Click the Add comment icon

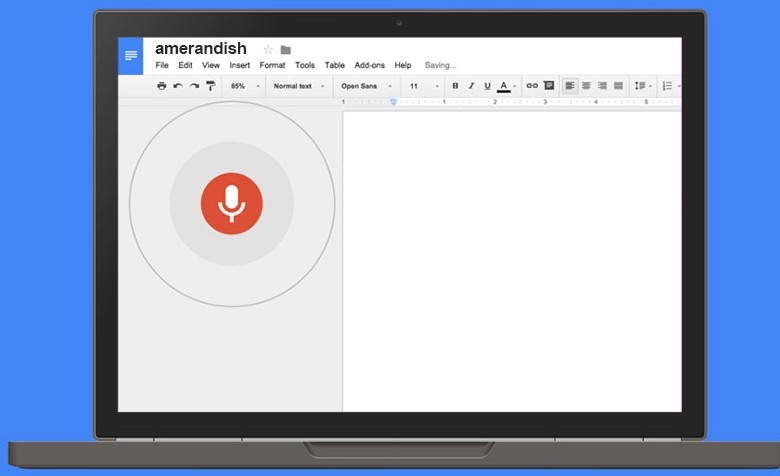548,86
